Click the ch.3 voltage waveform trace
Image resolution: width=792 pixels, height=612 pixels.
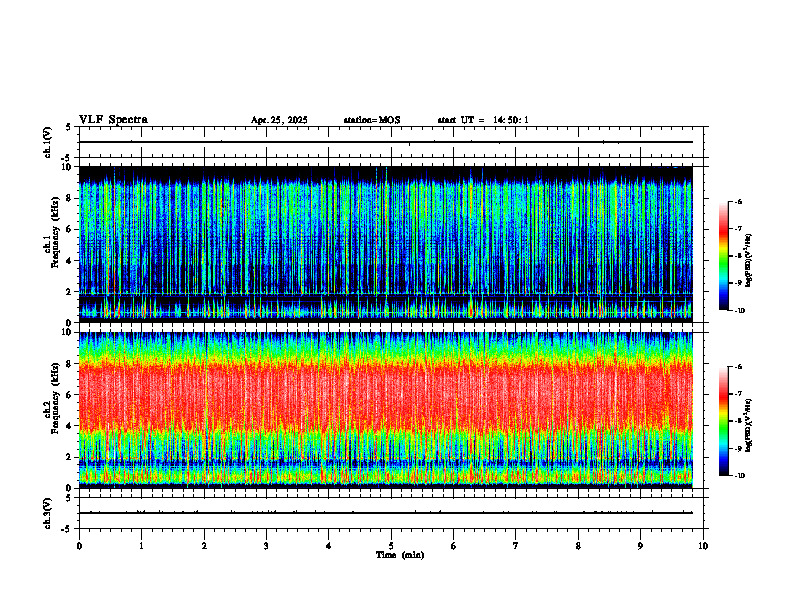pos(386,513)
